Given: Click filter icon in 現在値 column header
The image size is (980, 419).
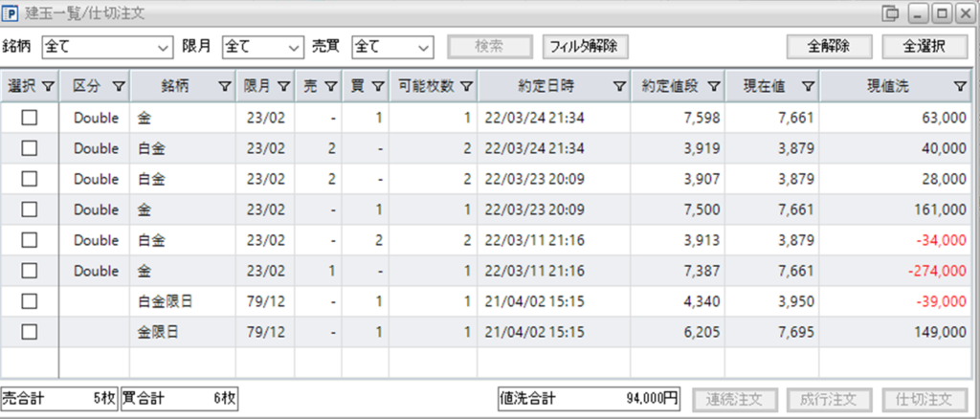Looking at the screenshot, I should coord(808,87).
